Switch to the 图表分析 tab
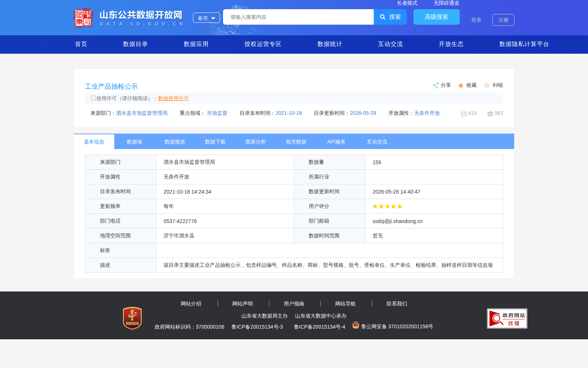Screen dimensions: 588x368 256,142
